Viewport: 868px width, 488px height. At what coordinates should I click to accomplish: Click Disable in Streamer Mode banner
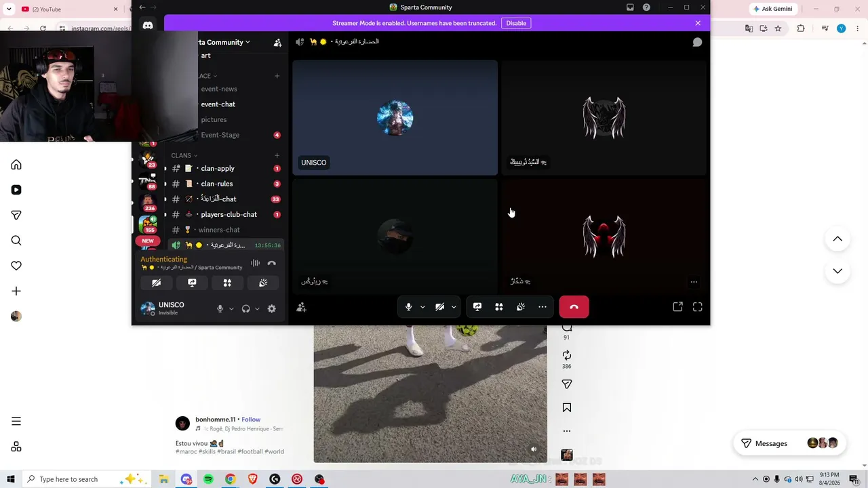click(516, 23)
